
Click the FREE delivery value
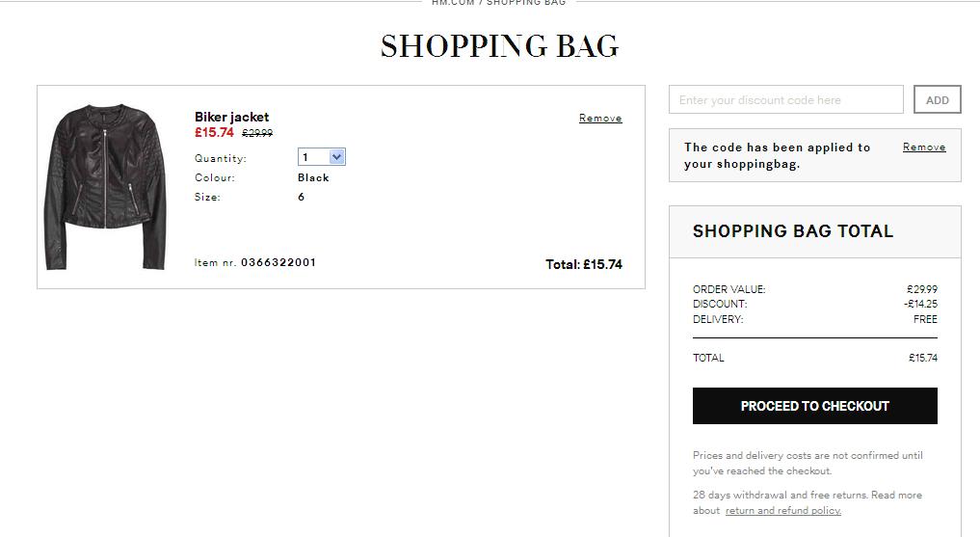point(925,319)
